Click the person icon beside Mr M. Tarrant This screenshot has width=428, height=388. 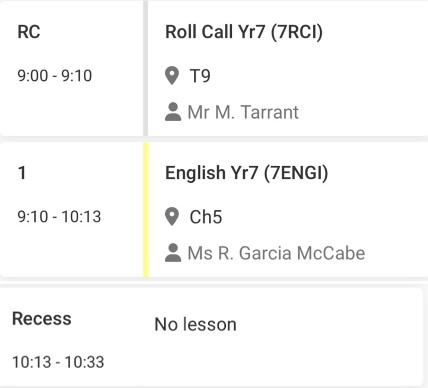coord(173,112)
